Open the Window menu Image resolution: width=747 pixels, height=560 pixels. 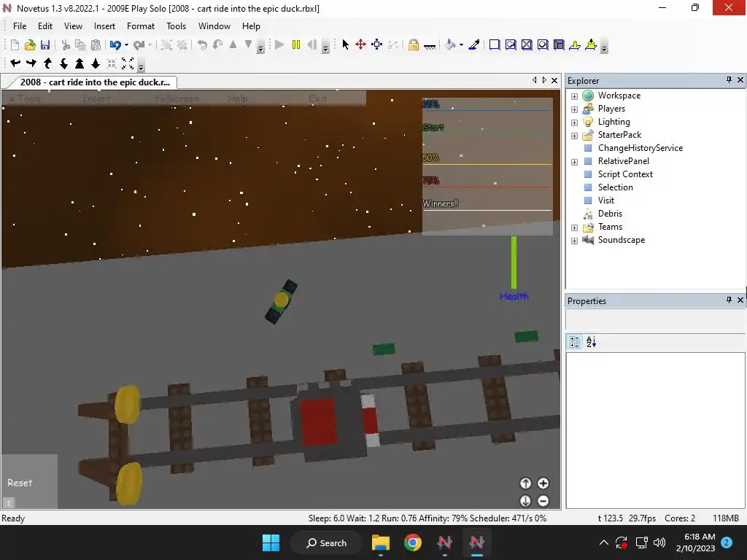click(214, 26)
